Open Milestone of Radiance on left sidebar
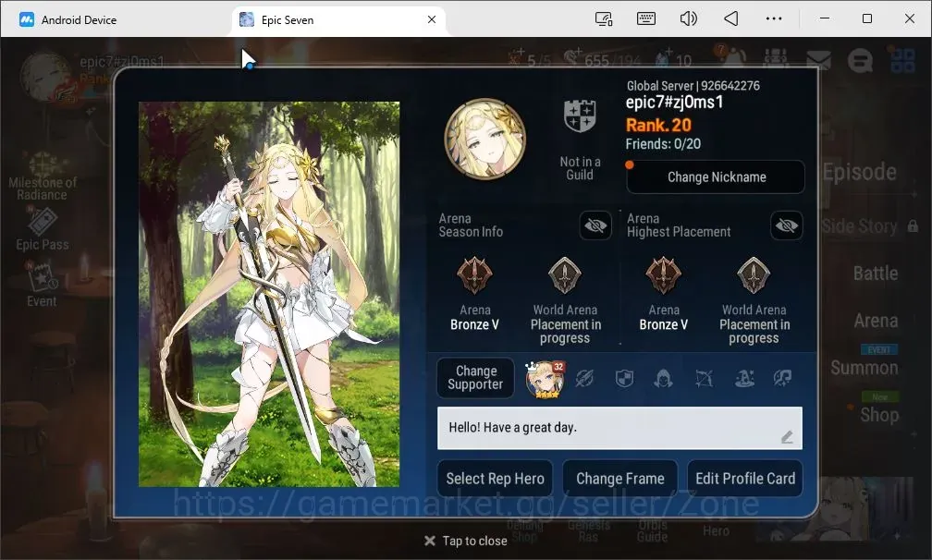This screenshot has width=932, height=560. point(43,177)
